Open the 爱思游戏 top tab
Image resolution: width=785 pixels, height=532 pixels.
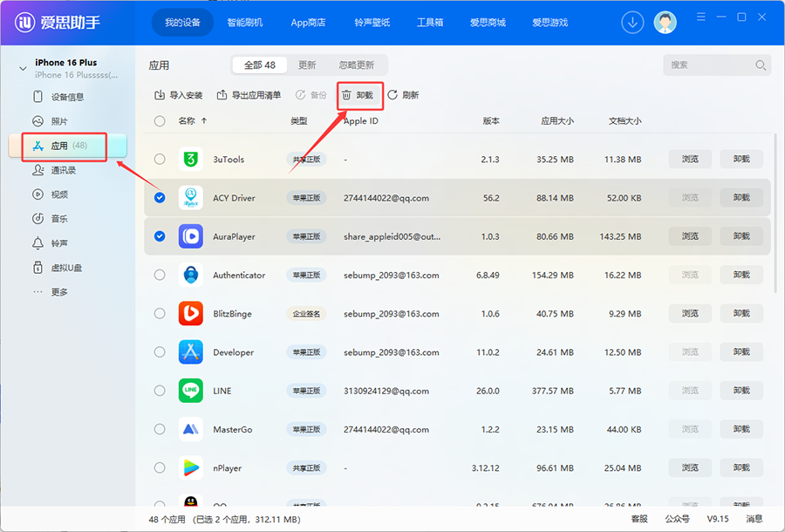click(x=549, y=23)
